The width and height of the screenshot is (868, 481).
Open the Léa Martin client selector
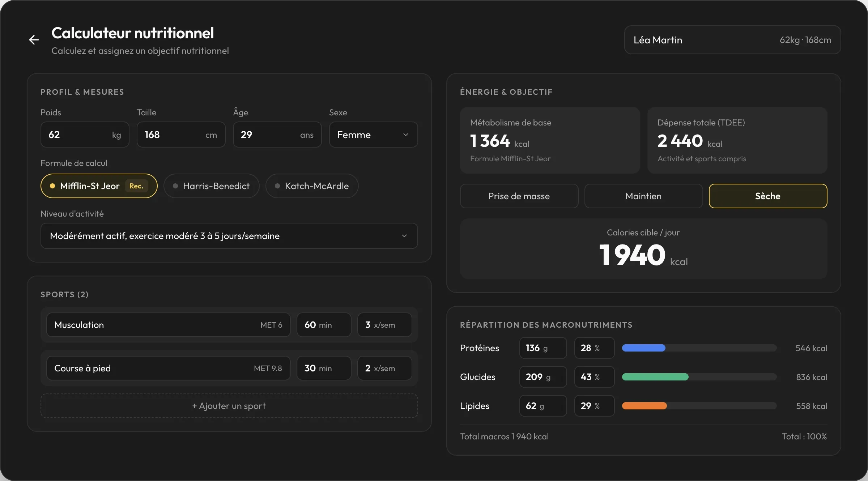732,40
